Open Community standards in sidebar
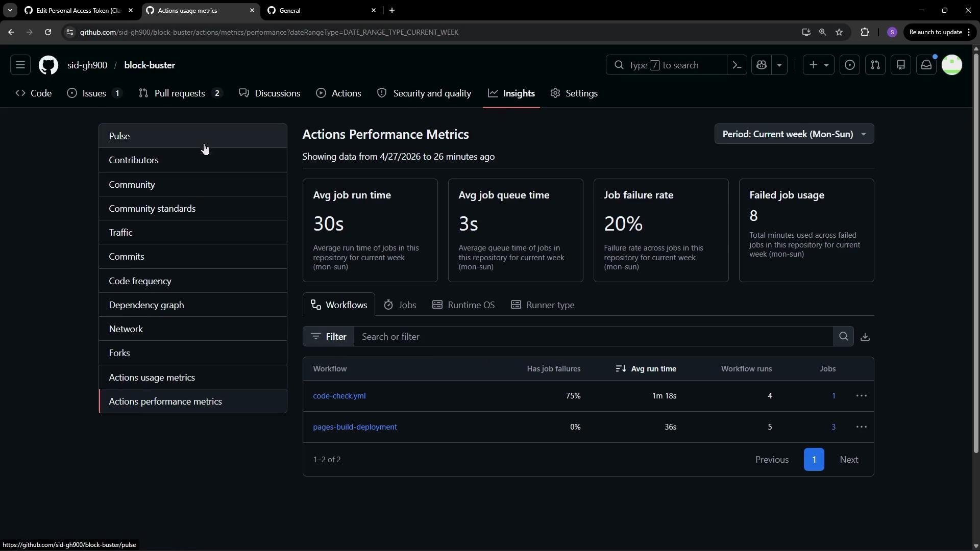The height and width of the screenshot is (551, 980). pyautogui.click(x=193, y=209)
